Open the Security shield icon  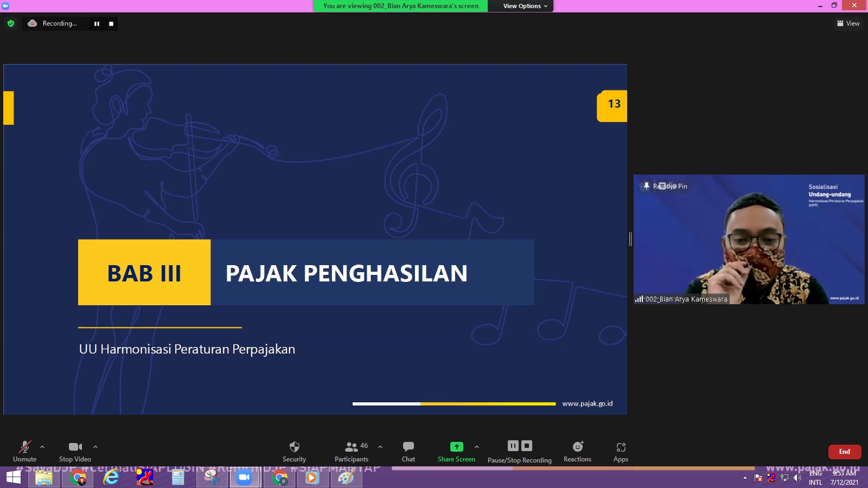pyautogui.click(x=294, y=447)
